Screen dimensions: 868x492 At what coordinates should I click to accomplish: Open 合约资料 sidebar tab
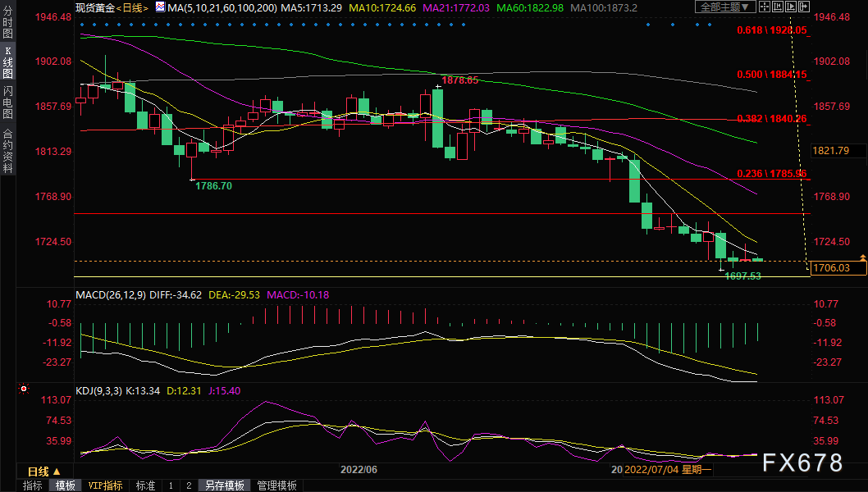[7, 151]
